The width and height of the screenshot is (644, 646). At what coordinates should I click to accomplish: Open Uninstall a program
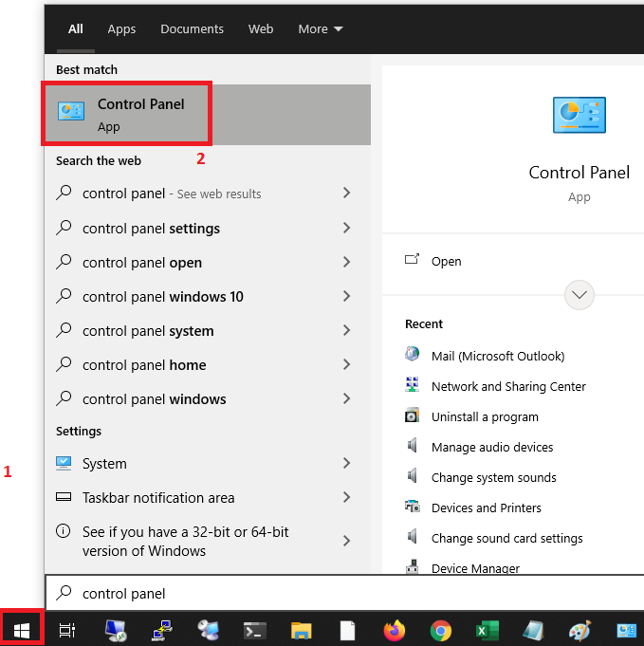485,417
